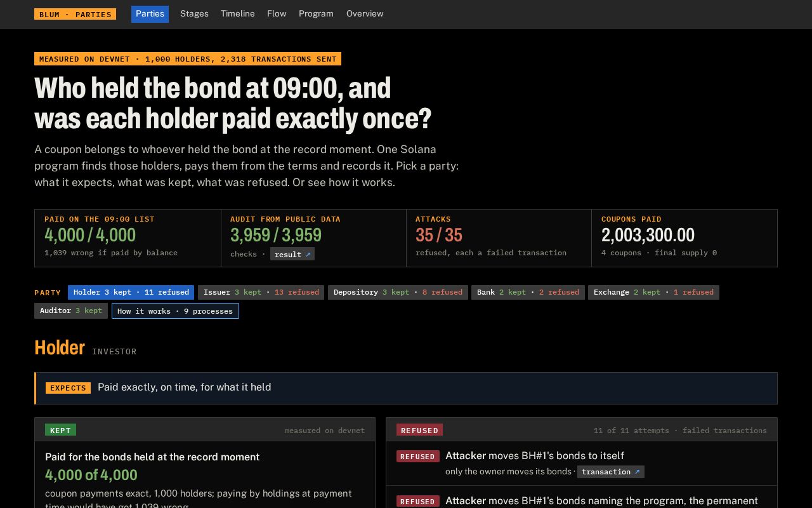Click '4 coupons · final supply 0' note
812x508 pixels.
(x=659, y=253)
